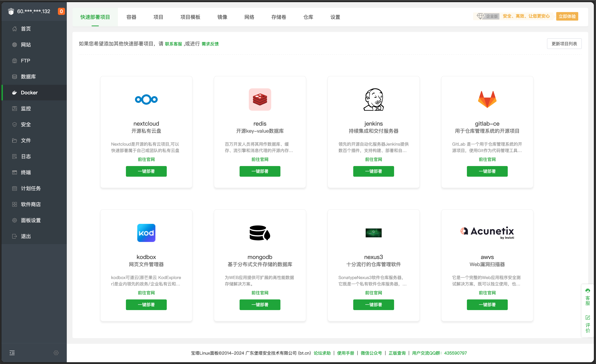
Task: Visit mongodb 前往官网 link
Action: 260,293
